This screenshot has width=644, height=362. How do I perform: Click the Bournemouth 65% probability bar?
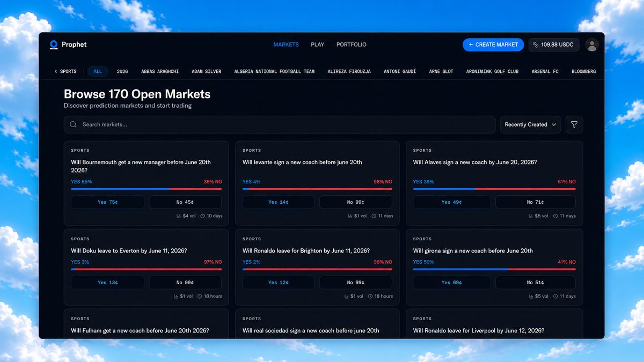click(x=146, y=189)
